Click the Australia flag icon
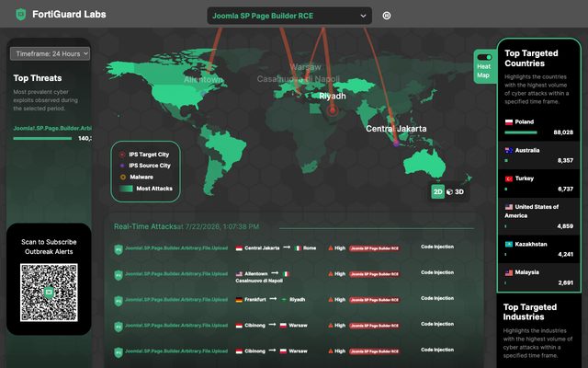This screenshot has width=588, height=368. [509, 151]
